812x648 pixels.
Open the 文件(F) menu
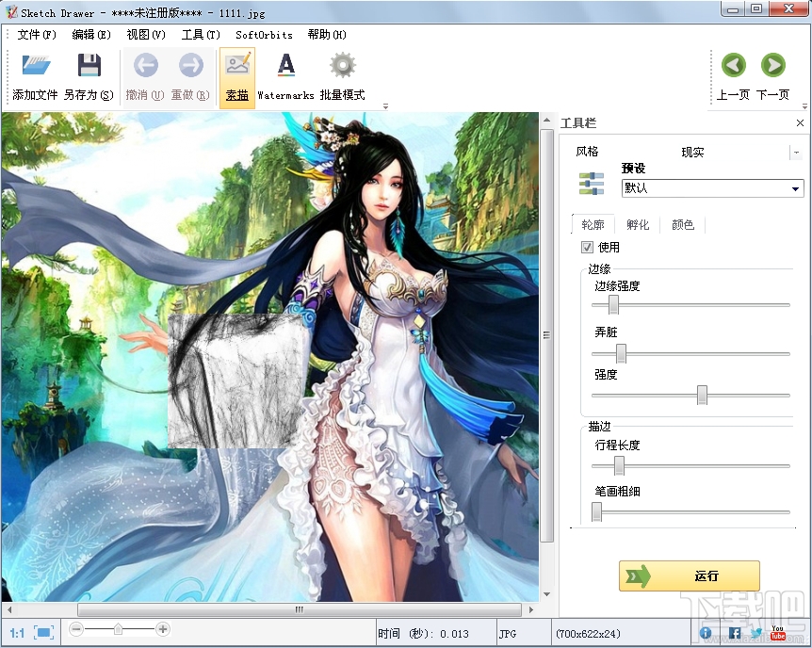(x=37, y=35)
